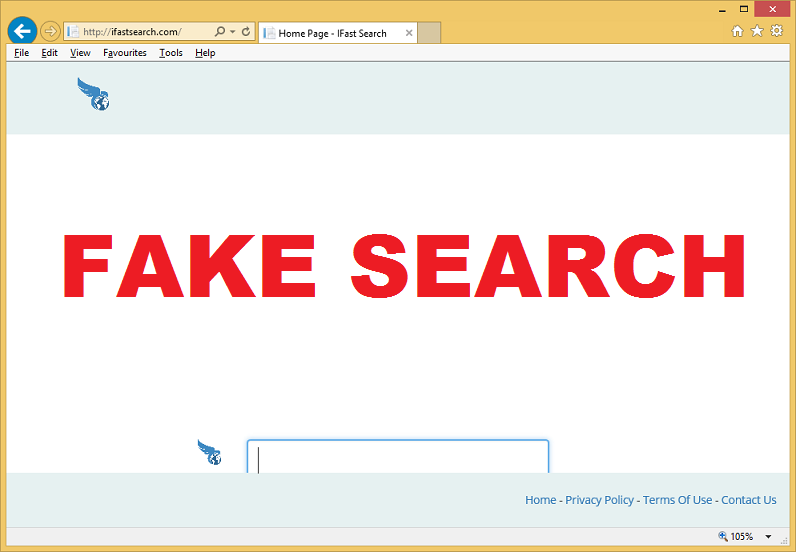Open the address bar dropdown arrow
The width and height of the screenshot is (796, 553).
pyautogui.click(x=233, y=31)
